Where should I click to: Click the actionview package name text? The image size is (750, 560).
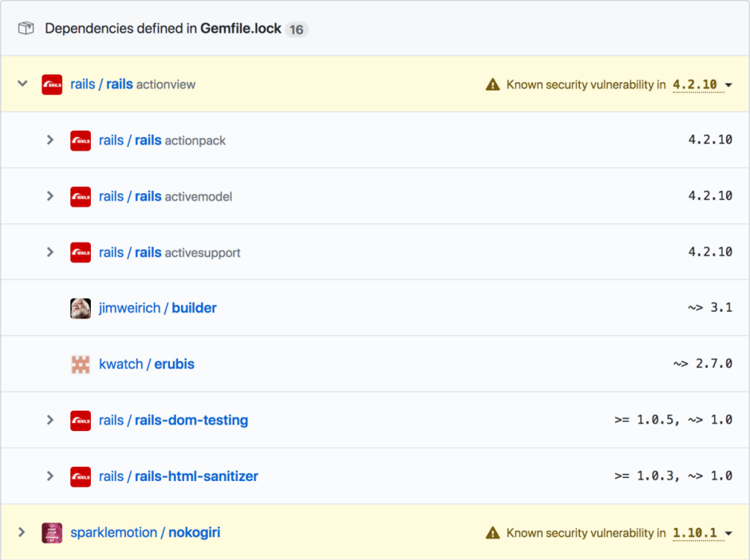pos(166,85)
